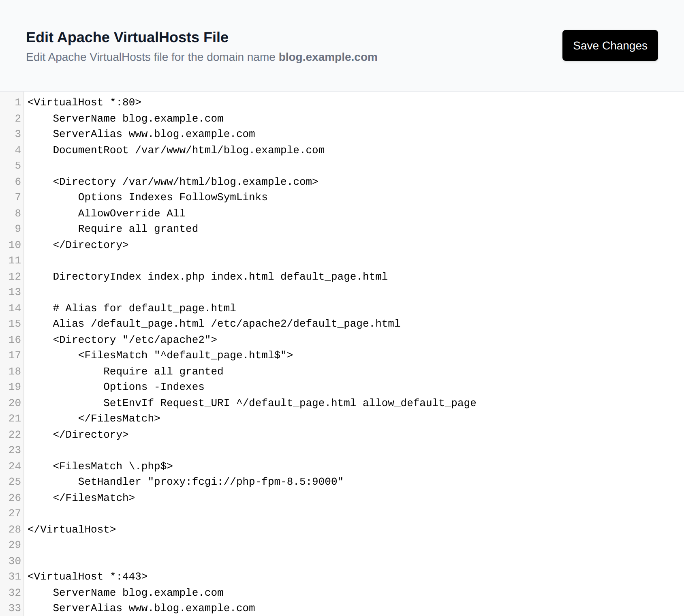Click comment '# Alias for default_page.html'
The height and width of the screenshot is (616, 684).
(x=145, y=308)
